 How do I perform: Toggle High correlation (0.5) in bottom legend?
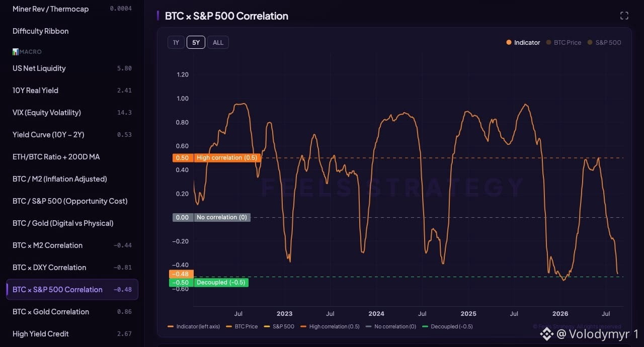pos(330,326)
